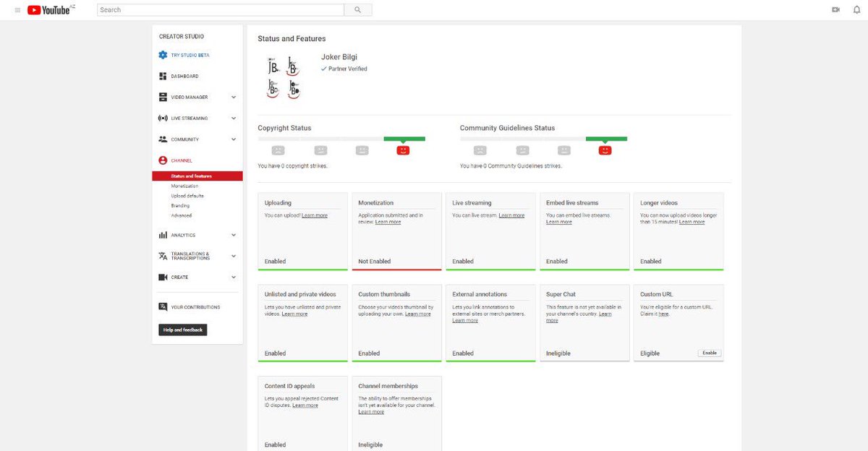Click the red smiley under Copyright Status
Viewport: 868px width, 451px height.
click(x=404, y=150)
